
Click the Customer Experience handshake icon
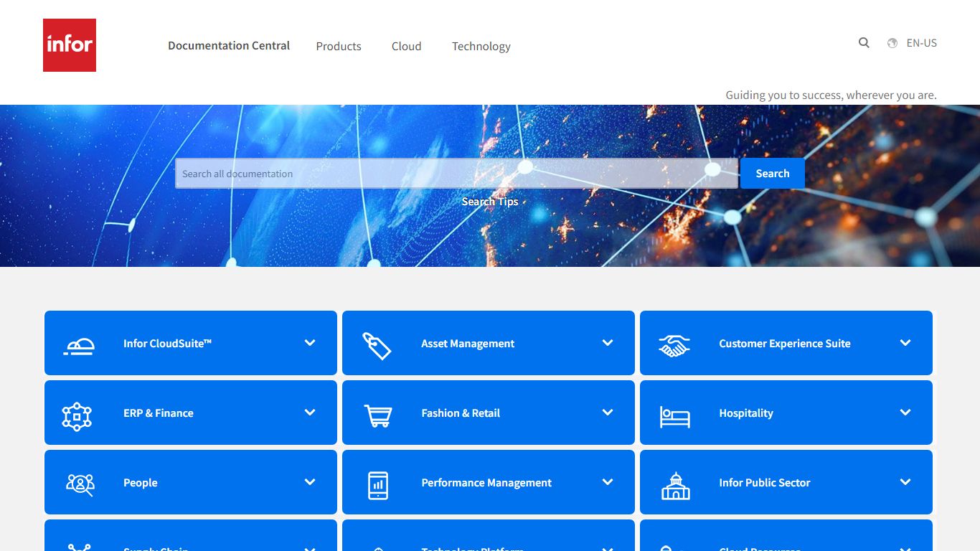click(x=674, y=346)
